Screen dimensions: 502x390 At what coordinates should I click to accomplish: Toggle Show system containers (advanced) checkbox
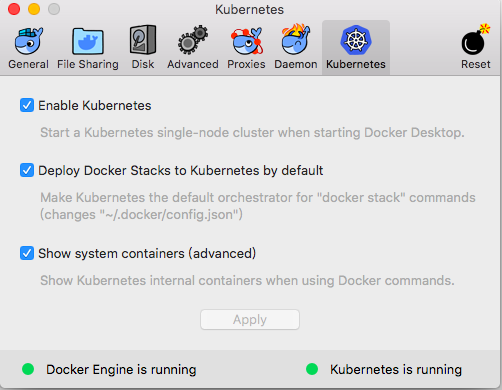(27, 253)
